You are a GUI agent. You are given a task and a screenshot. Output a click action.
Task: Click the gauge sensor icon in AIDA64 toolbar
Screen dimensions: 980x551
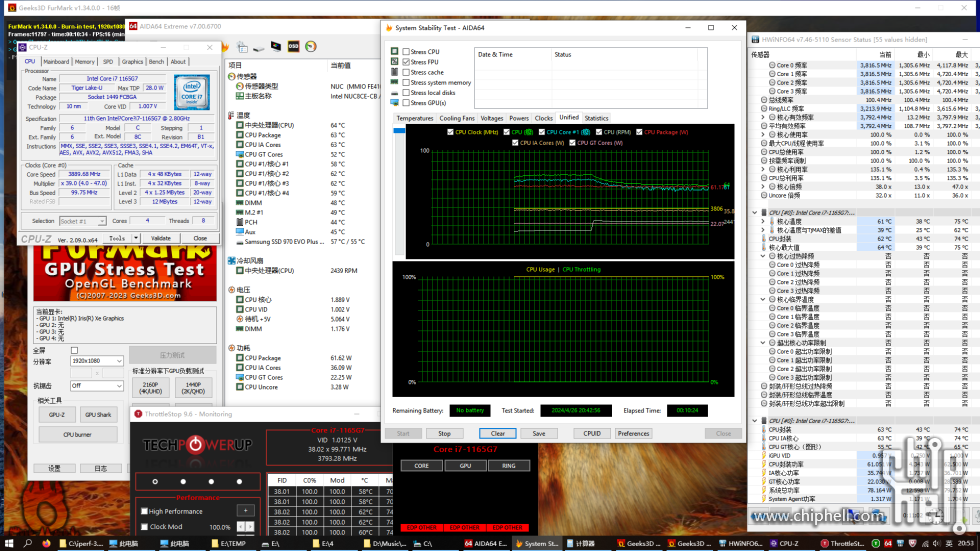pos(311,47)
